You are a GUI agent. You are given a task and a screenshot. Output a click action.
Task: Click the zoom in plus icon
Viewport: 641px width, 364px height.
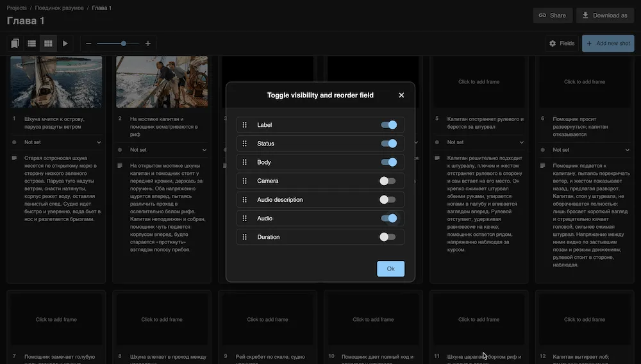coord(148,44)
